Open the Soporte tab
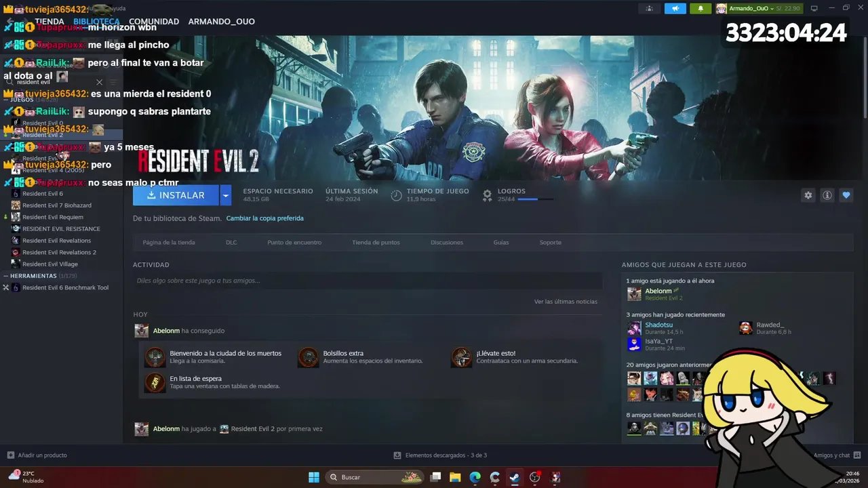868x488 pixels. [551, 242]
